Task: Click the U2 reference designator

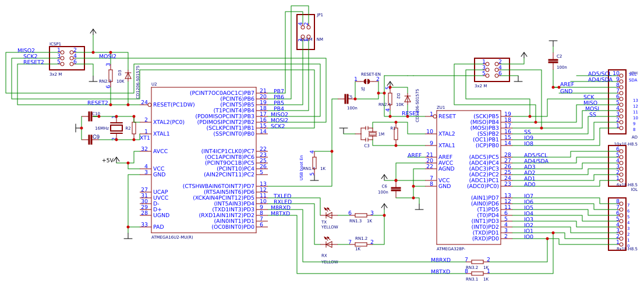Action: [154, 84]
